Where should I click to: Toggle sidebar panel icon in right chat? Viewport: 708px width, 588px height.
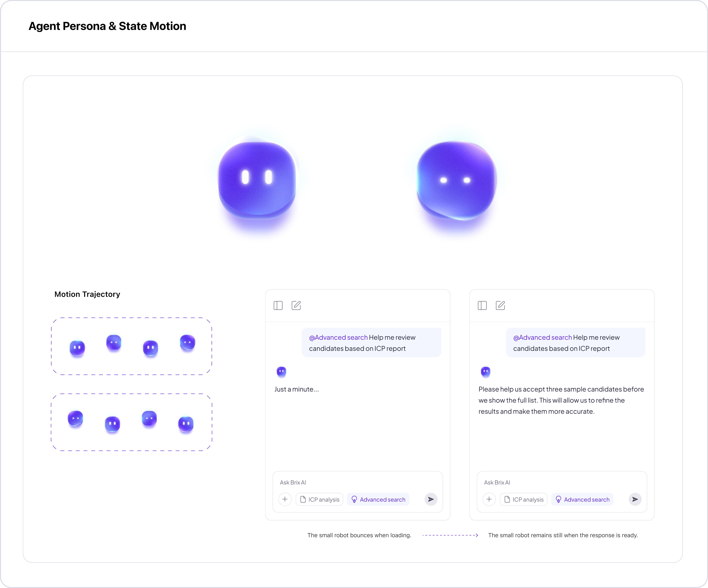click(x=482, y=306)
